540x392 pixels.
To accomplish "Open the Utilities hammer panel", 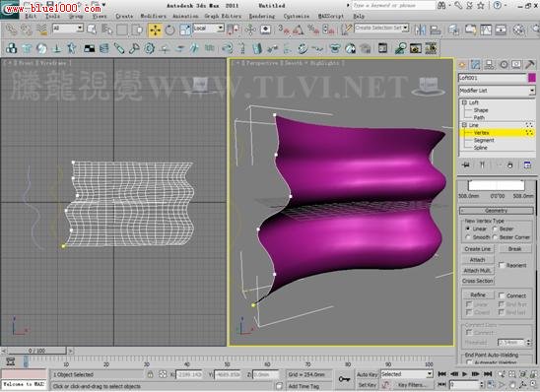I will click(x=530, y=64).
